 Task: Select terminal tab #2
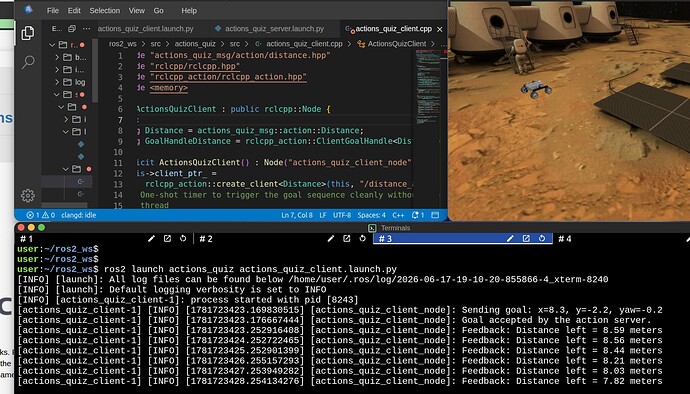[x=206, y=239]
